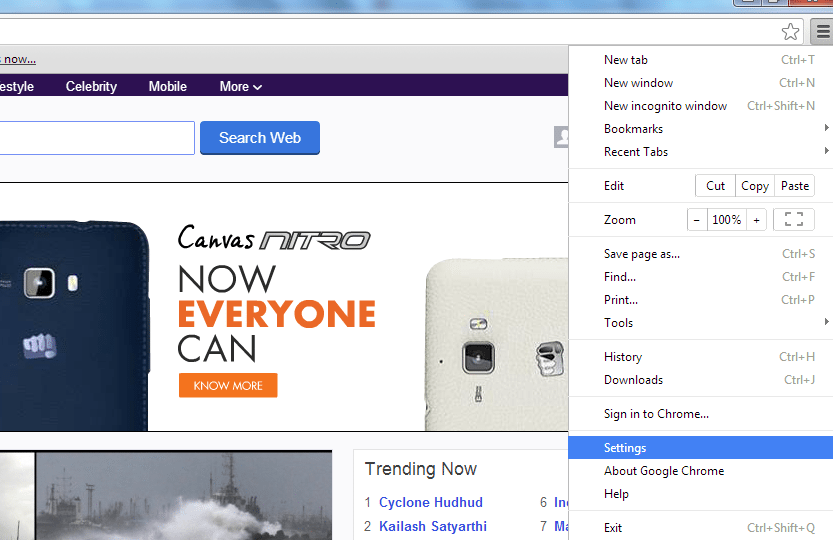Select Find... in the Chrome menu
The image size is (833, 540).
coord(701,277)
